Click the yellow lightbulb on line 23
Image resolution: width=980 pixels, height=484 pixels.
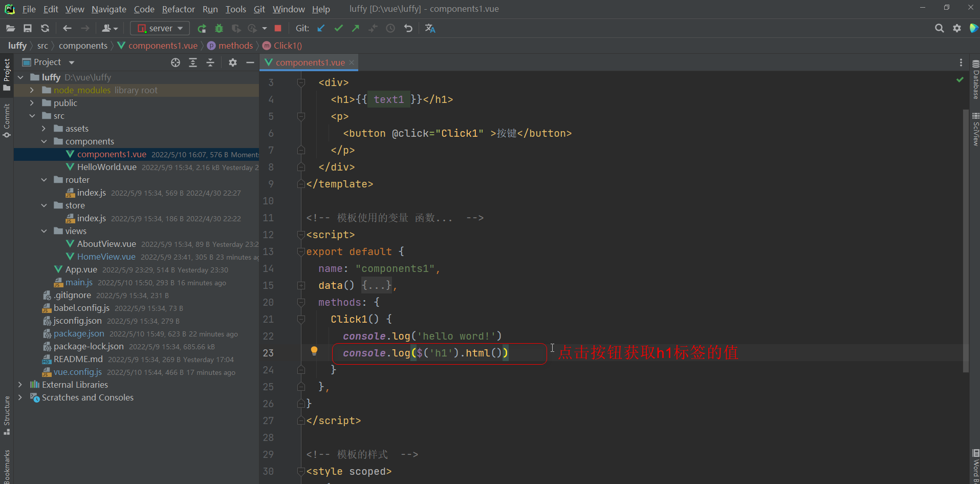(x=314, y=351)
